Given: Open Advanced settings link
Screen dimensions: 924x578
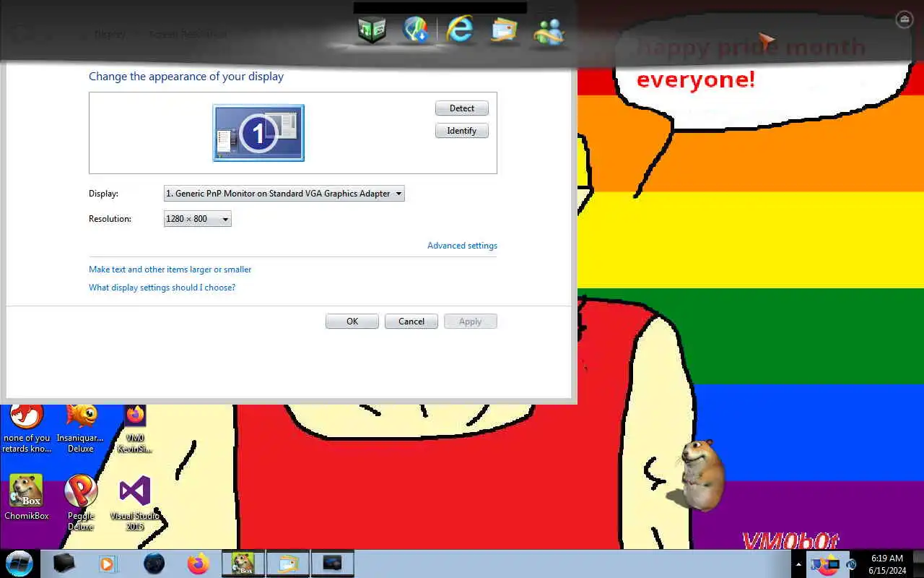Looking at the screenshot, I should pyautogui.click(x=462, y=246).
